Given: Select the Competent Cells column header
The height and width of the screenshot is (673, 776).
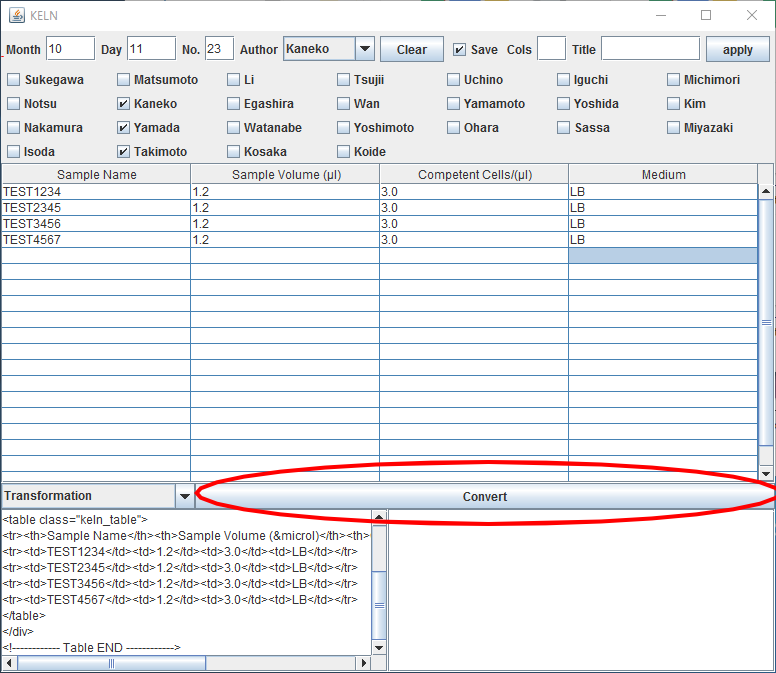Looking at the screenshot, I should pos(474,174).
